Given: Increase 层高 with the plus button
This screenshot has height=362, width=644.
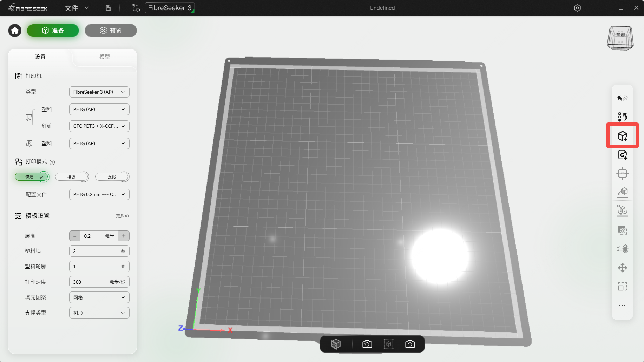Looking at the screenshot, I should (x=124, y=236).
